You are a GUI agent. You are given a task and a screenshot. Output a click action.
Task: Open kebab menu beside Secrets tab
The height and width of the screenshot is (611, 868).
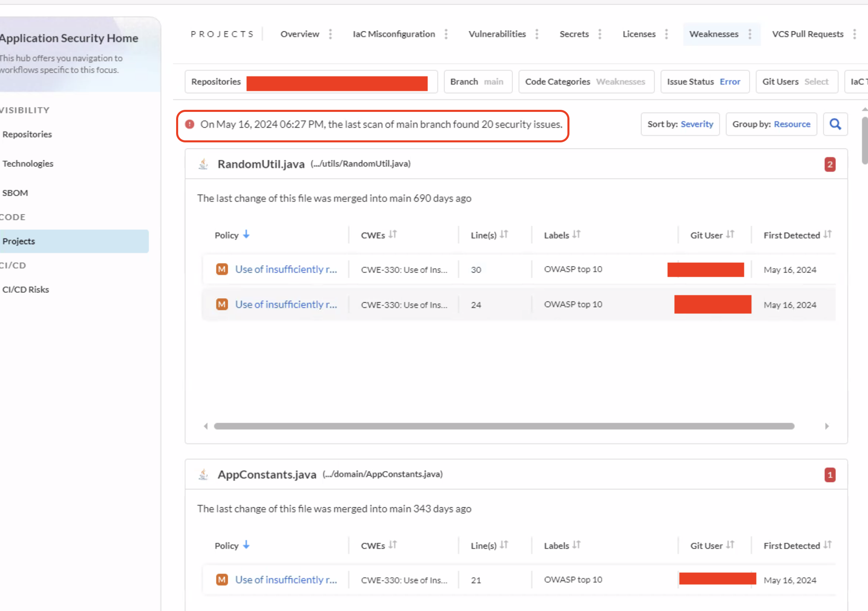coord(600,34)
